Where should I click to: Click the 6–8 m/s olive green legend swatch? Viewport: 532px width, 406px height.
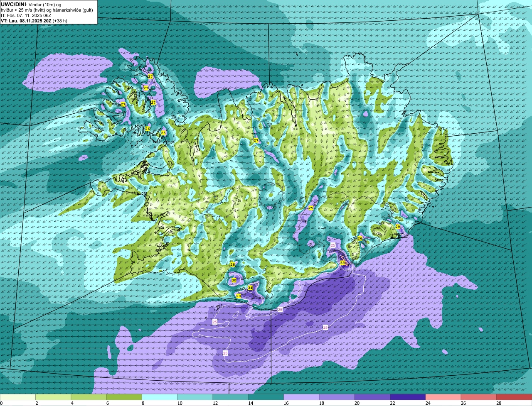124,397
